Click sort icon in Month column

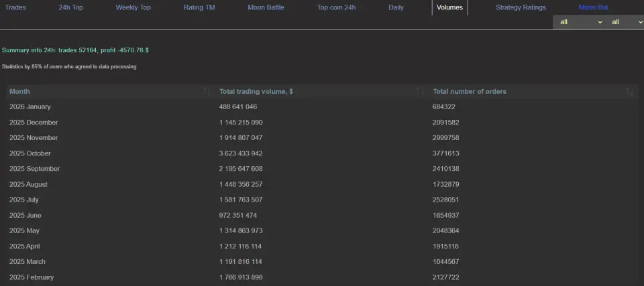pos(207,92)
